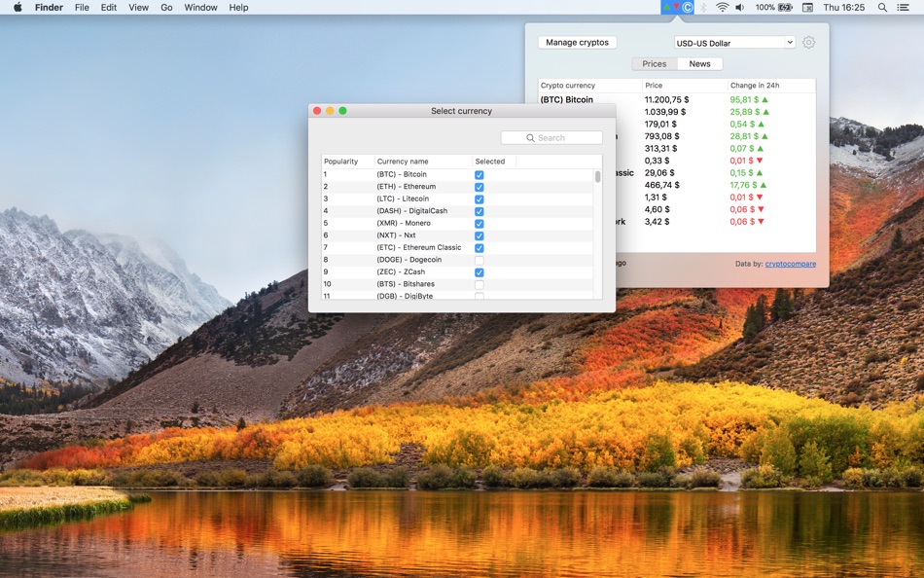Click the Crypto currency column header

(589, 85)
